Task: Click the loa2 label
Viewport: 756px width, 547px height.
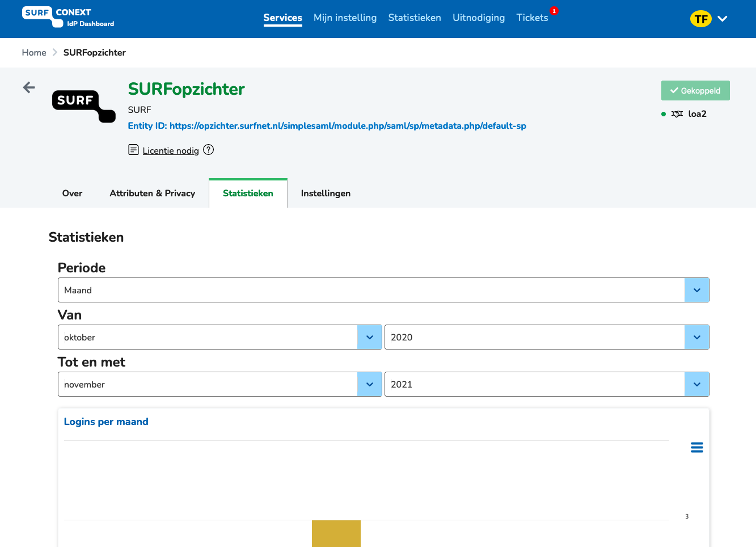Action: pyautogui.click(x=697, y=114)
